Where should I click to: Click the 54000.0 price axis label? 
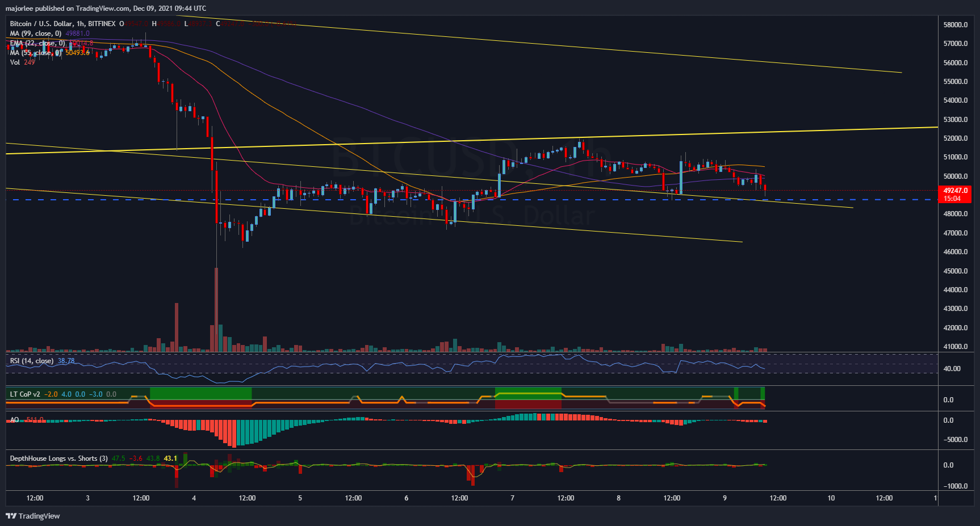click(x=956, y=100)
